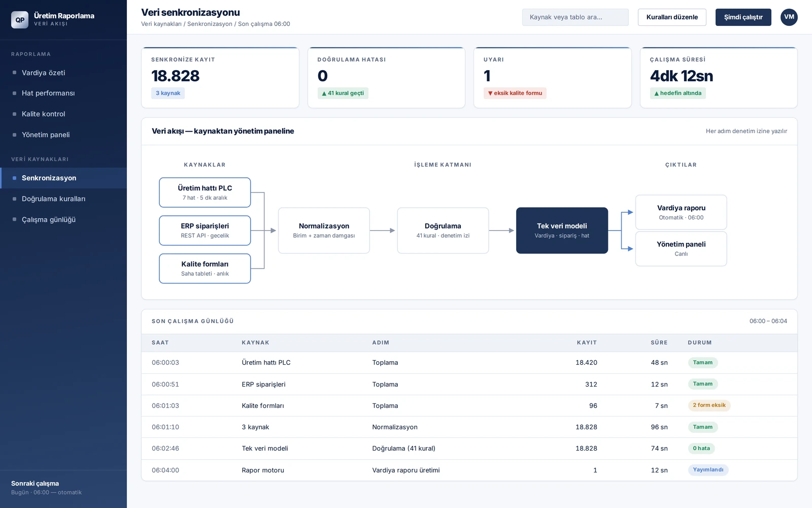Navigate to Yönetim paneli in sidebar
This screenshot has height=508, width=812.
pyautogui.click(x=63, y=135)
